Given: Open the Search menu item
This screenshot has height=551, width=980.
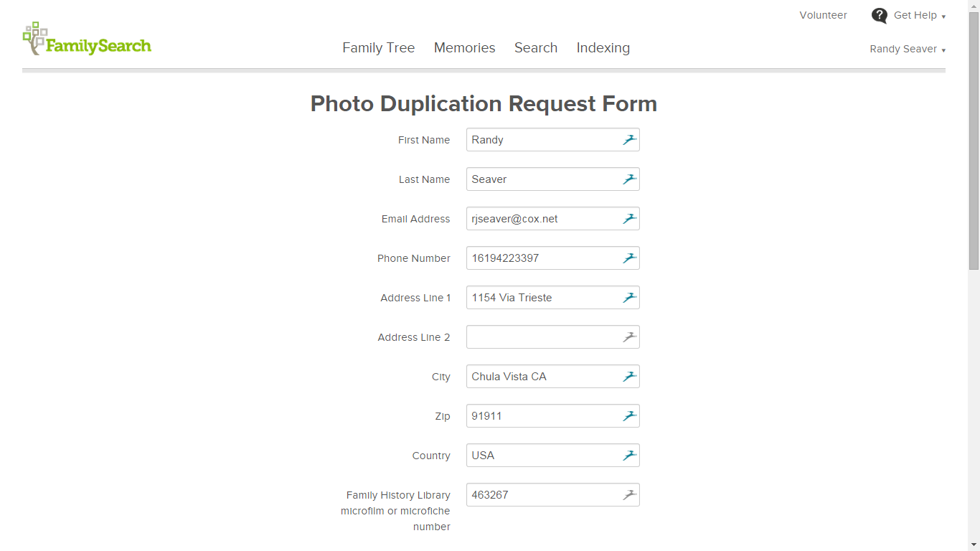Looking at the screenshot, I should (x=536, y=48).
